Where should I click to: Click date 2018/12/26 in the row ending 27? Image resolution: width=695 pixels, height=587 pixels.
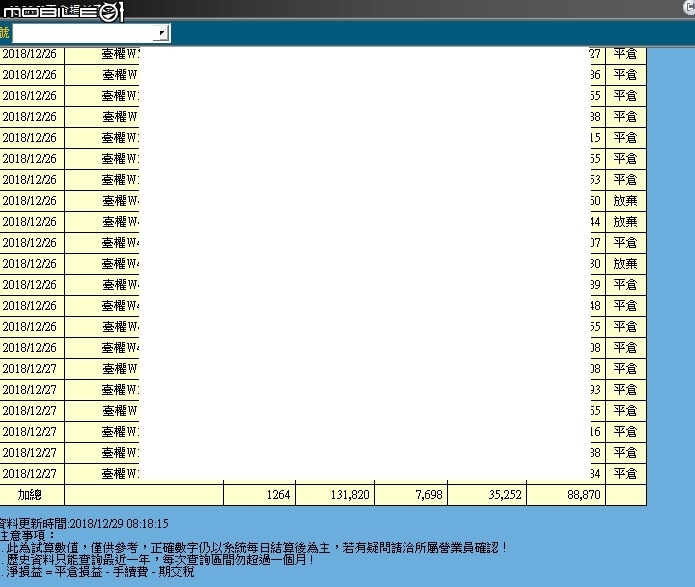[x=30, y=54]
